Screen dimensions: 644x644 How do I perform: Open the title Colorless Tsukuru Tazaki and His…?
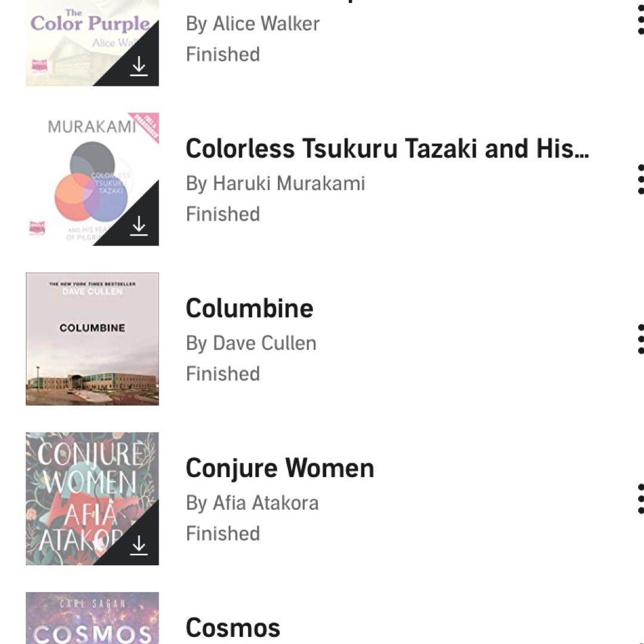click(387, 149)
